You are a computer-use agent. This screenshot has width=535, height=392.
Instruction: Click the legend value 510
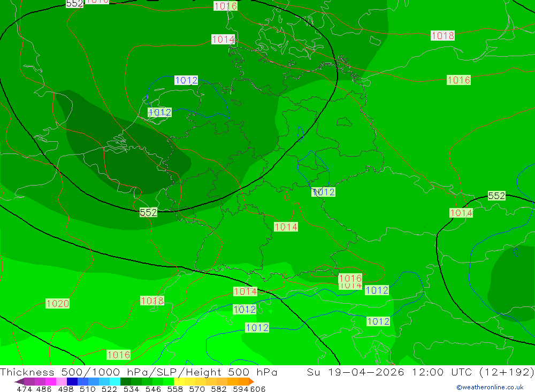pos(88,389)
